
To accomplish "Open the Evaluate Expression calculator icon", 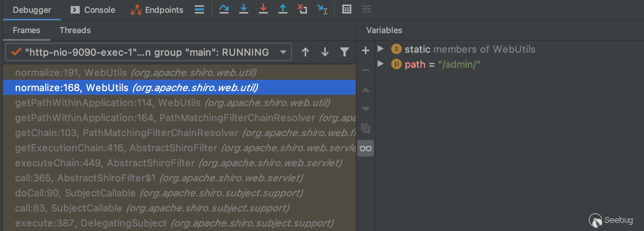I will tap(347, 9).
